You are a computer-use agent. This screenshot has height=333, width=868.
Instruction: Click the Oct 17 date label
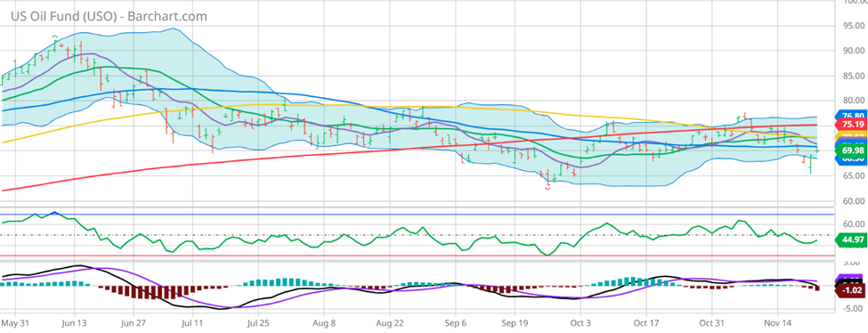[646, 322]
